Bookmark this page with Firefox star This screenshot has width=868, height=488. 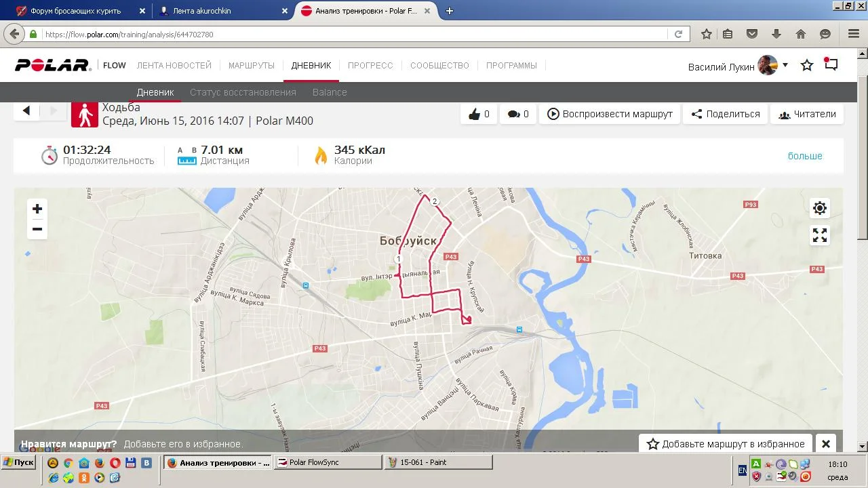point(706,34)
